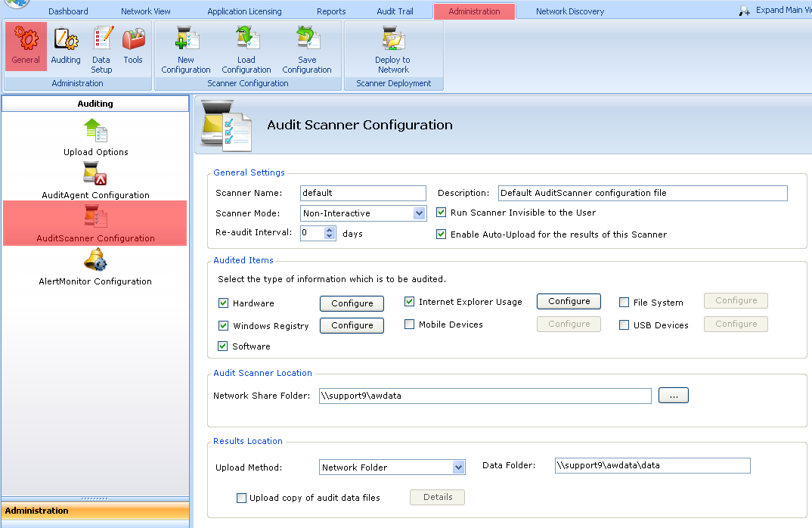Open the Scanner Mode dropdown
This screenshot has height=528, width=812.
pyautogui.click(x=420, y=213)
